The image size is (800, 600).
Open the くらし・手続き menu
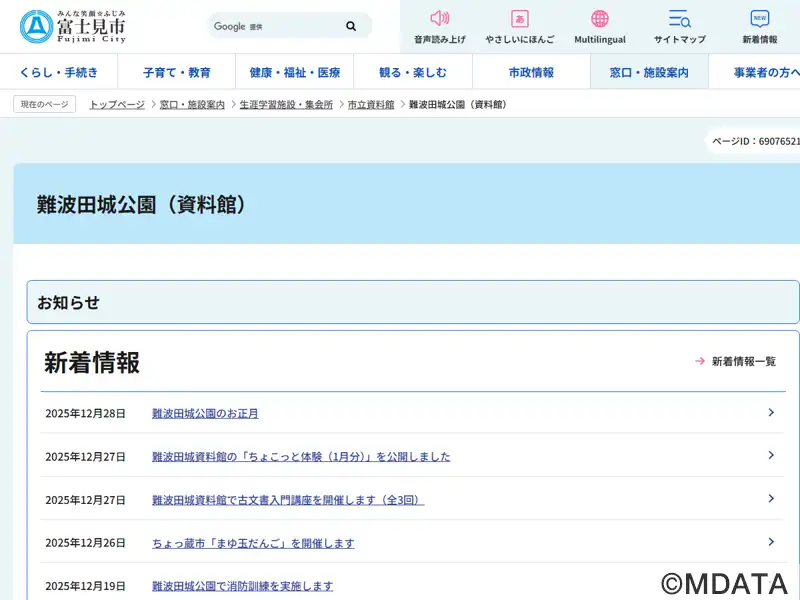pyautogui.click(x=59, y=72)
